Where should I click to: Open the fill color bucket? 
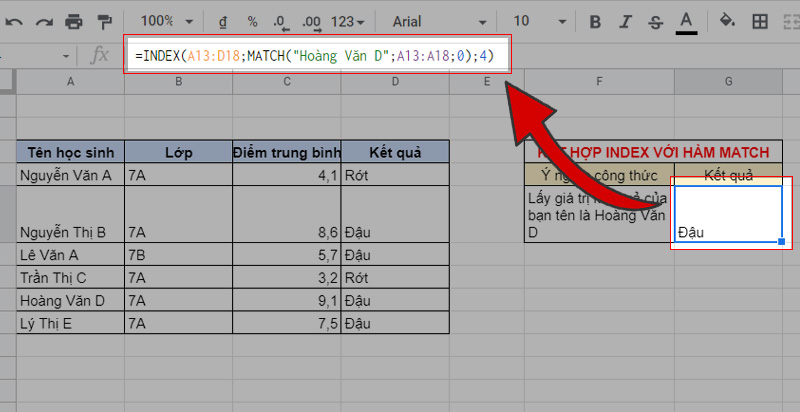point(729,20)
